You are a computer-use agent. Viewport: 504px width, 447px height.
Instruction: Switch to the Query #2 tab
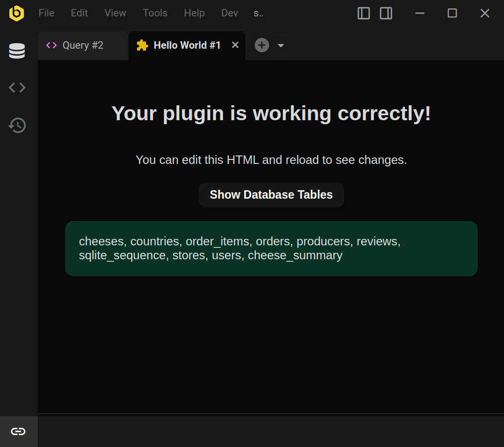click(x=83, y=45)
